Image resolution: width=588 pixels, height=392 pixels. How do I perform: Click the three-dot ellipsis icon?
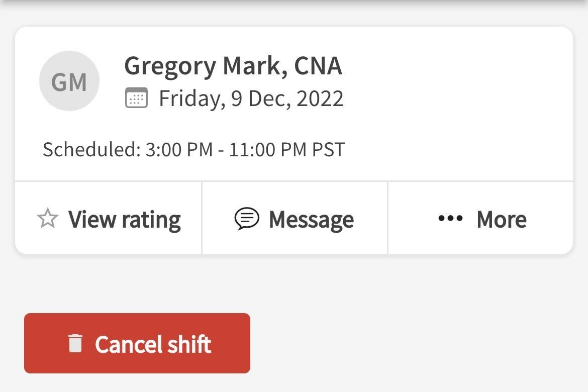click(450, 219)
